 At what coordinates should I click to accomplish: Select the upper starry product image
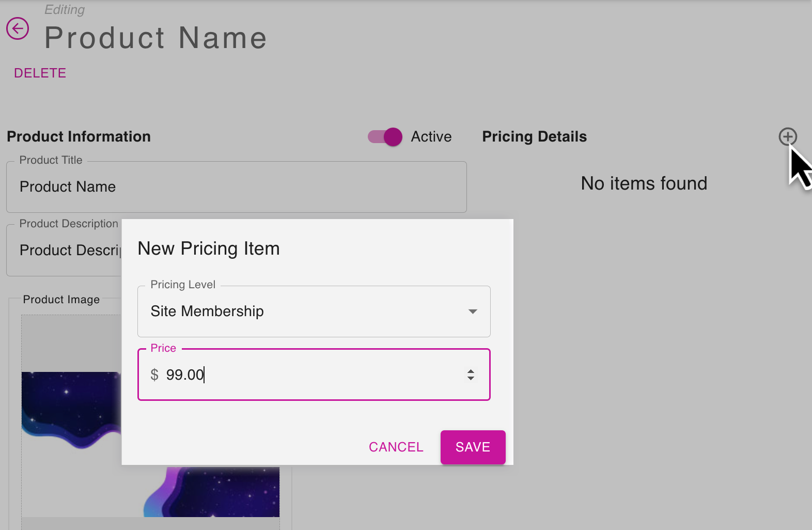coord(71,410)
